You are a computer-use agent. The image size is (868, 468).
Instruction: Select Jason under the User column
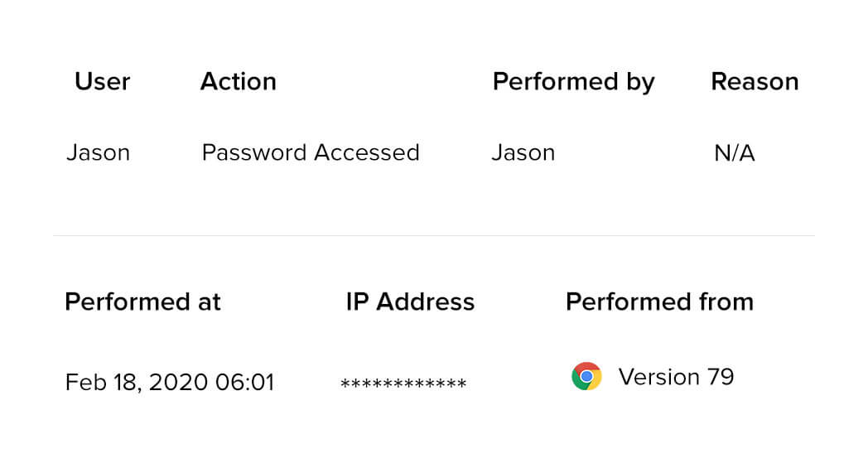(x=98, y=152)
